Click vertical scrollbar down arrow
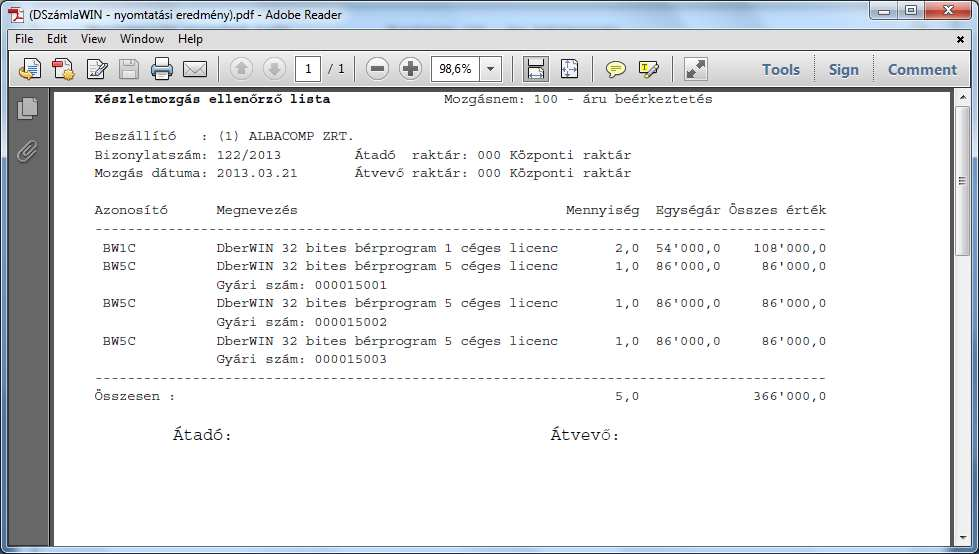This screenshot has width=979, height=554. 962,538
